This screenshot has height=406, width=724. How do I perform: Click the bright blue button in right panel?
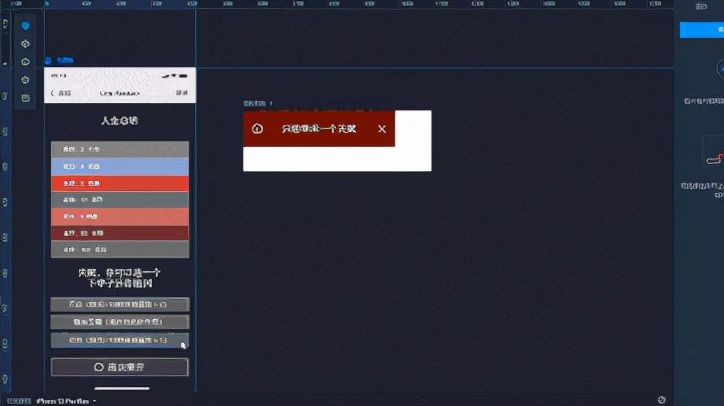pos(701,30)
